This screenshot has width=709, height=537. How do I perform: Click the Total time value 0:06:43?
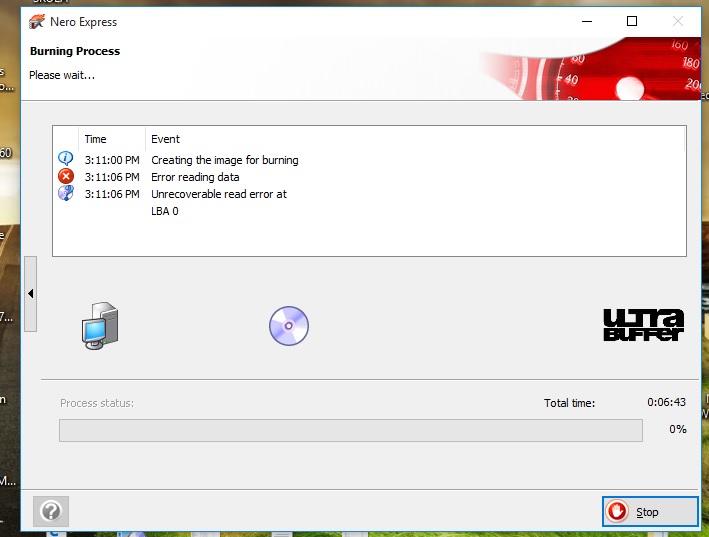tap(666, 402)
